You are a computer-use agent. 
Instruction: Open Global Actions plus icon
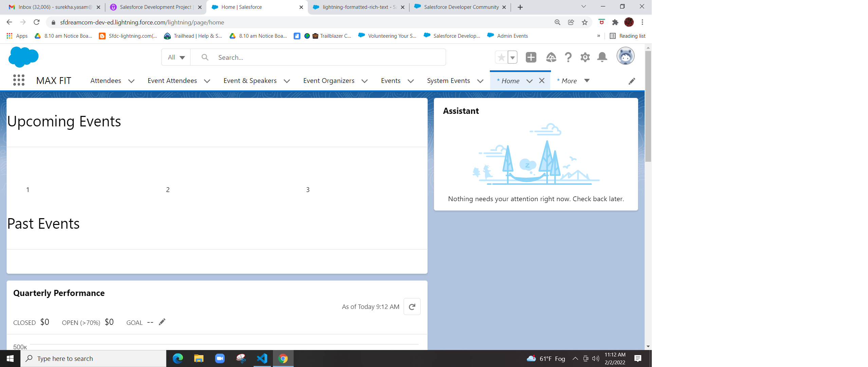(x=531, y=57)
